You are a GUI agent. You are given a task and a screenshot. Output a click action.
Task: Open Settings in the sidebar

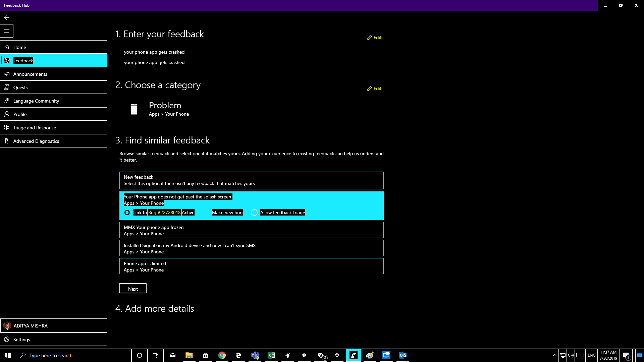point(54,340)
